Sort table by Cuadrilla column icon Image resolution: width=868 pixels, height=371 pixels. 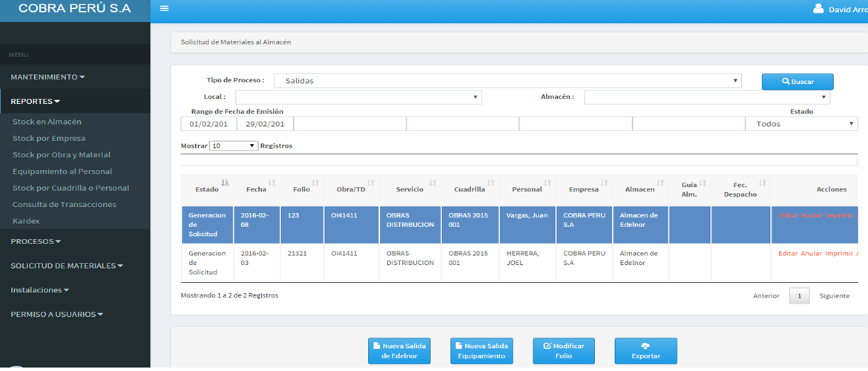tap(490, 183)
